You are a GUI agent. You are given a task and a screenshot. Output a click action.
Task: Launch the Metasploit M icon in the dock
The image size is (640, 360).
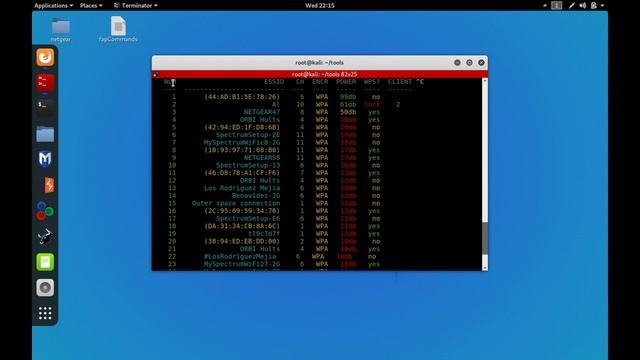coord(45,159)
